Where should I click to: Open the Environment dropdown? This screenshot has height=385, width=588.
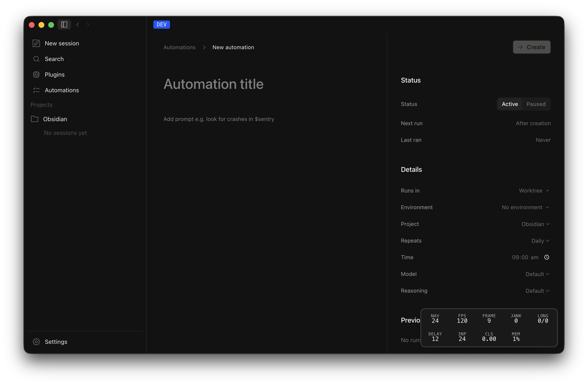pyautogui.click(x=525, y=207)
